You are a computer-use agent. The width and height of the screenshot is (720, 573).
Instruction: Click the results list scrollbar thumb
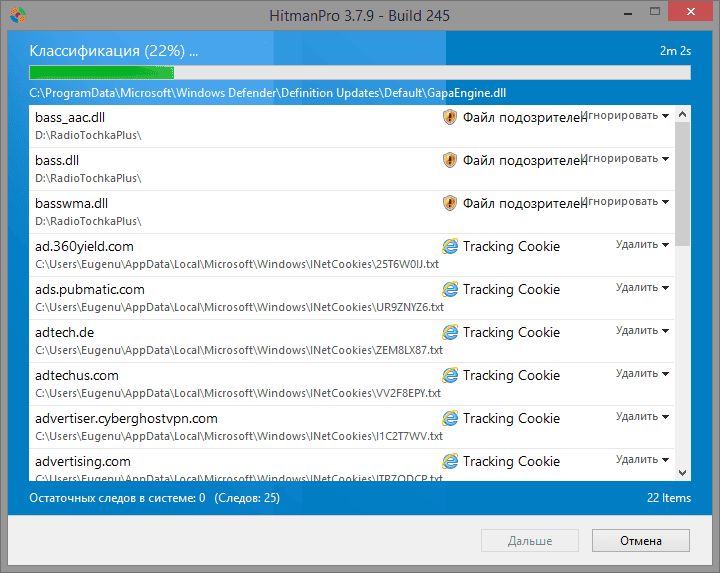pyautogui.click(x=682, y=184)
